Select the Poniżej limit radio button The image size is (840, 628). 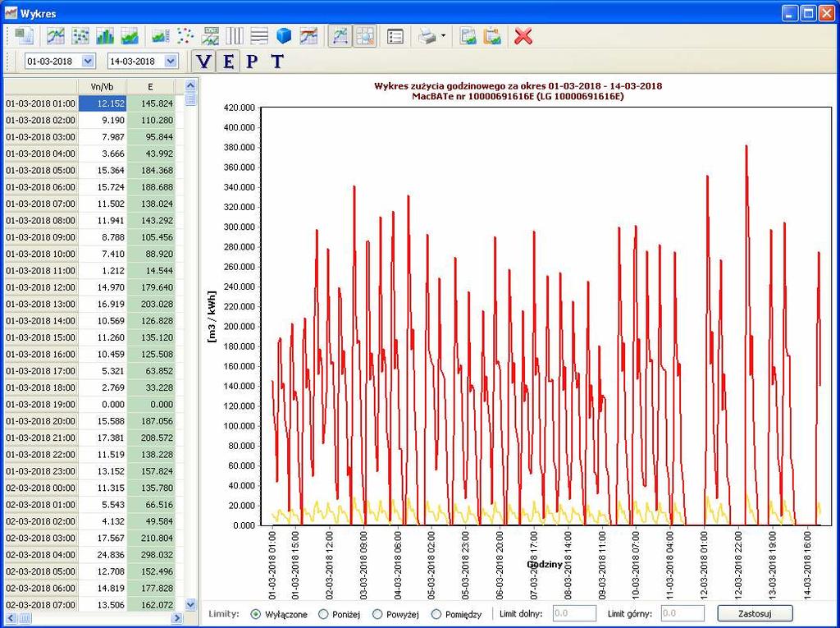point(323,614)
